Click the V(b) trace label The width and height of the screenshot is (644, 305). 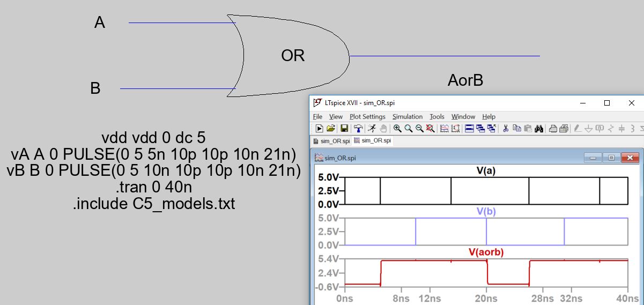pyautogui.click(x=486, y=211)
